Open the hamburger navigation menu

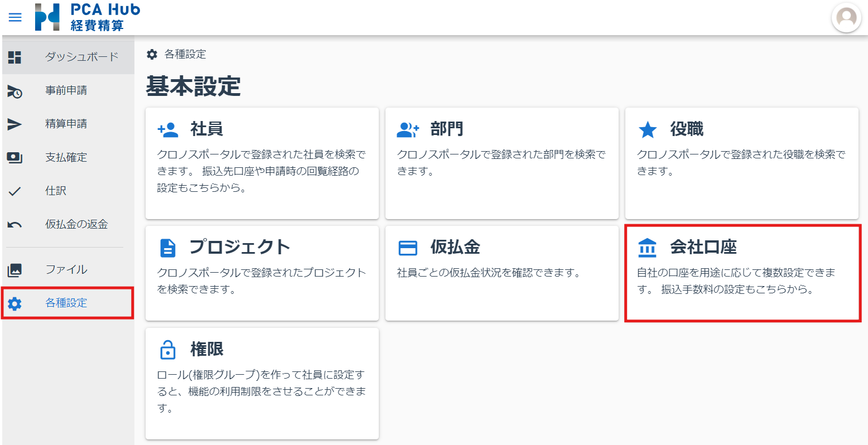coord(15,17)
